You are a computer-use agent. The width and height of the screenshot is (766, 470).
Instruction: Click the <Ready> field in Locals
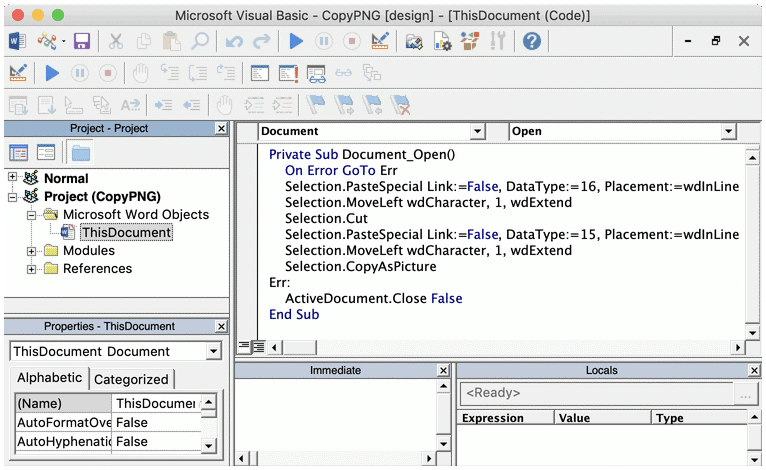coord(596,393)
